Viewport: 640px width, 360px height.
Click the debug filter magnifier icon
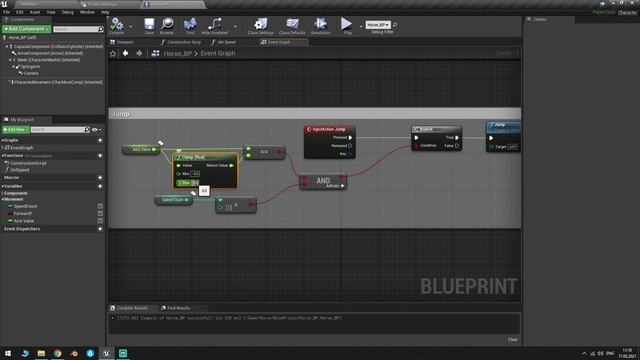(x=395, y=25)
